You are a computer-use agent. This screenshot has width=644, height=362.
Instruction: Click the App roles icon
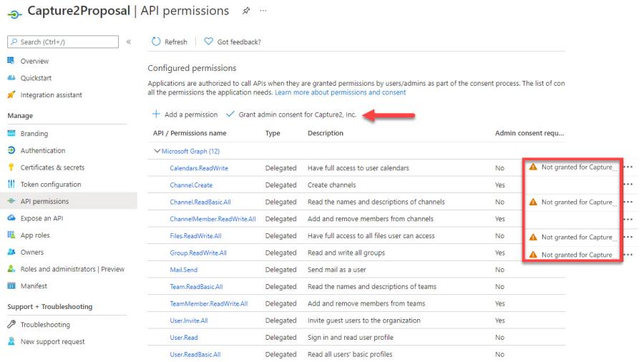(x=11, y=235)
